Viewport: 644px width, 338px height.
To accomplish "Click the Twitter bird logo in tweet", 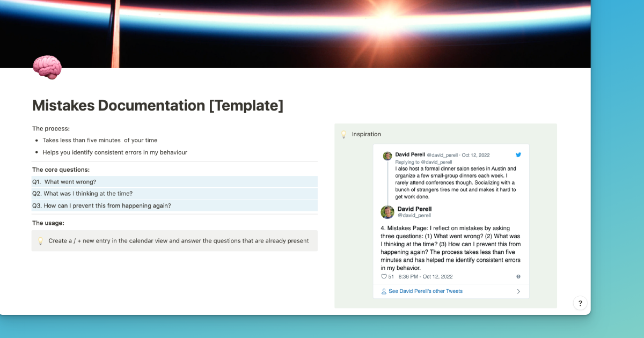I will 518,155.
